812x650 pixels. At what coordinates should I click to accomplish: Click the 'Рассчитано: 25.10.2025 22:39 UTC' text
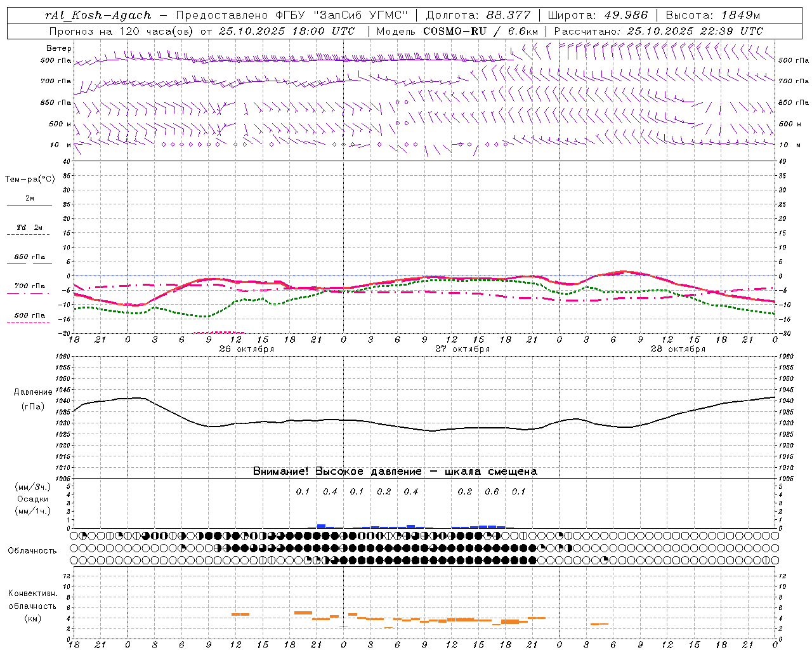point(658,31)
